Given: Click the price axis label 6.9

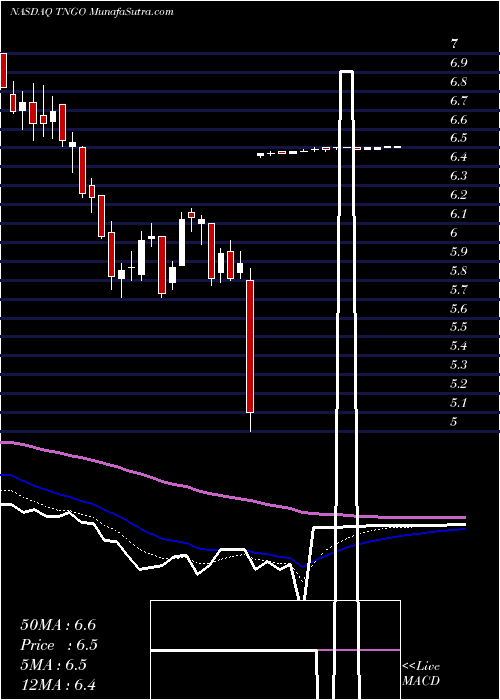Looking at the screenshot, I should coord(458,63).
